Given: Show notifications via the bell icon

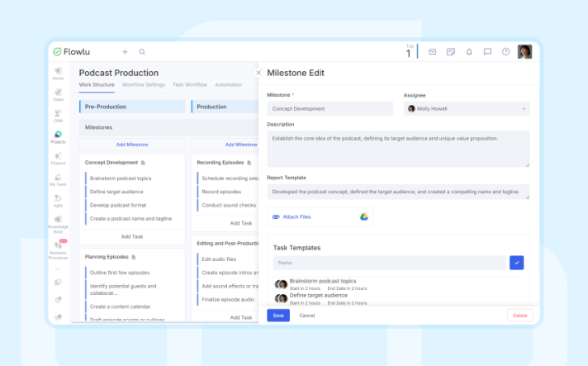Looking at the screenshot, I should coord(469,51).
